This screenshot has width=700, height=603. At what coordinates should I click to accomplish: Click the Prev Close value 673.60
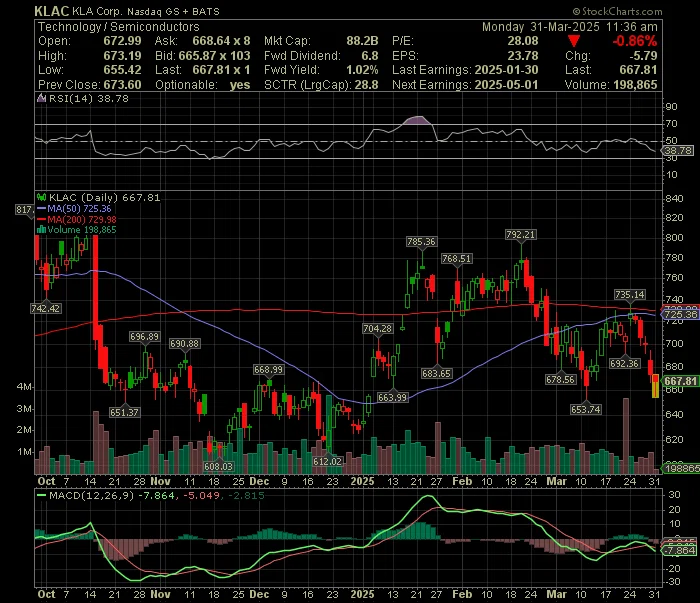pos(122,85)
